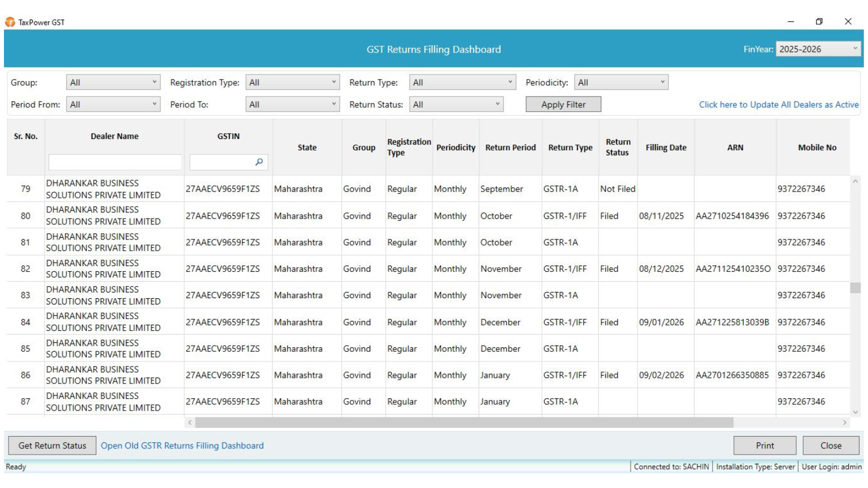Expand the Return Status dropdown
Viewport: 868px width, 488px height.
457,104
